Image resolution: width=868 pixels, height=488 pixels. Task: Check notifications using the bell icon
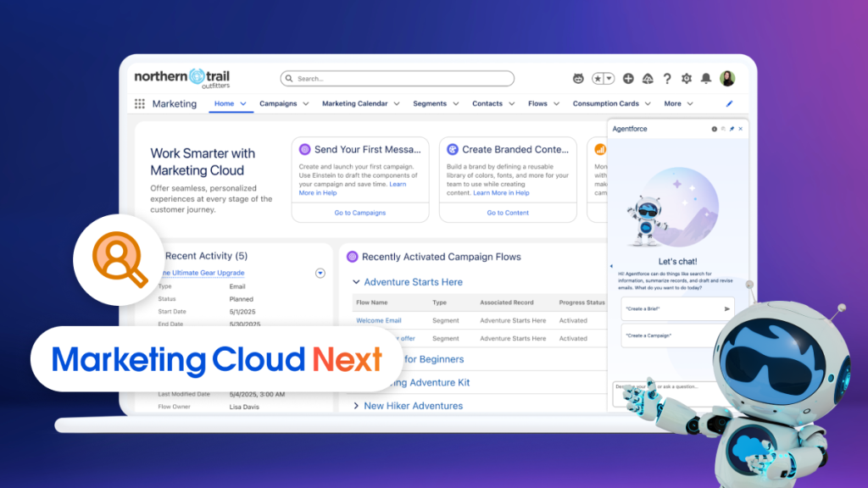pos(705,78)
